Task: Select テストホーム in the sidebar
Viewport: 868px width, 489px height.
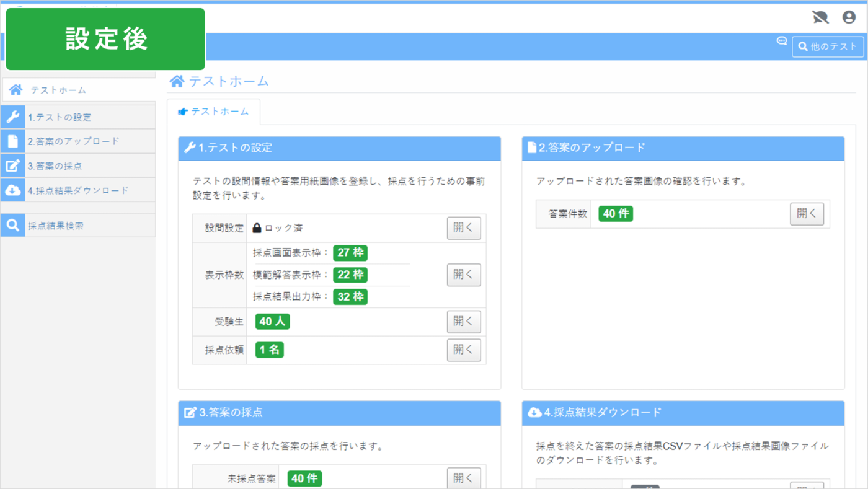Action: (x=78, y=90)
